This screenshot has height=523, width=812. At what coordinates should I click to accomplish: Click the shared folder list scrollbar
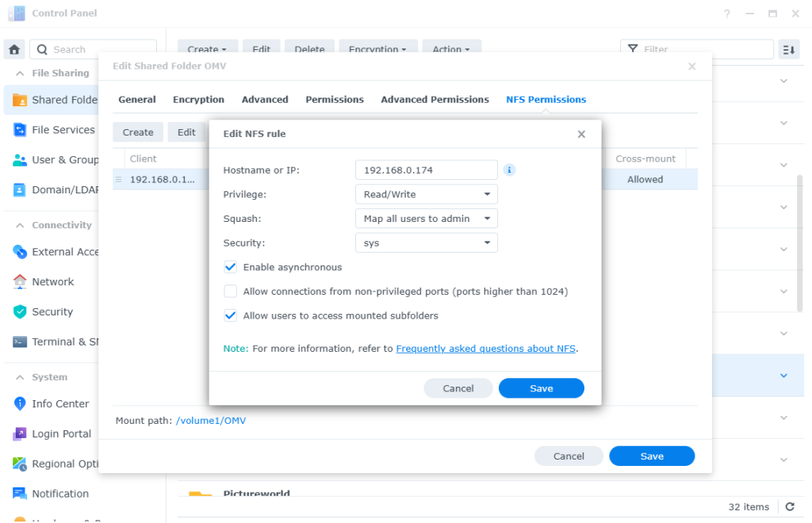(799, 243)
